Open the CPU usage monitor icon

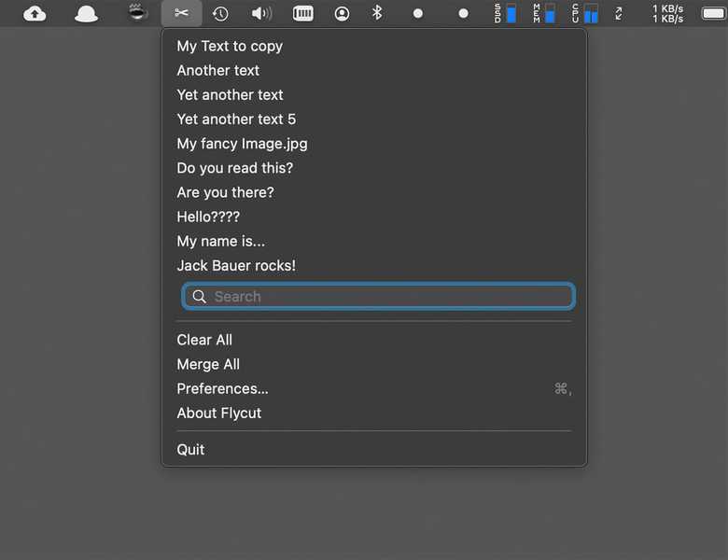[x=586, y=13]
